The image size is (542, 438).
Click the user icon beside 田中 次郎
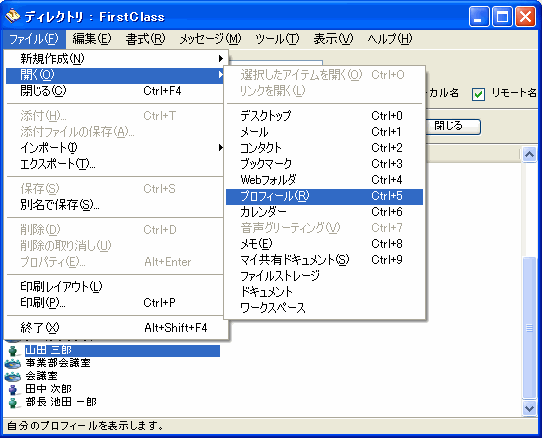pyautogui.click(x=13, y=390)
